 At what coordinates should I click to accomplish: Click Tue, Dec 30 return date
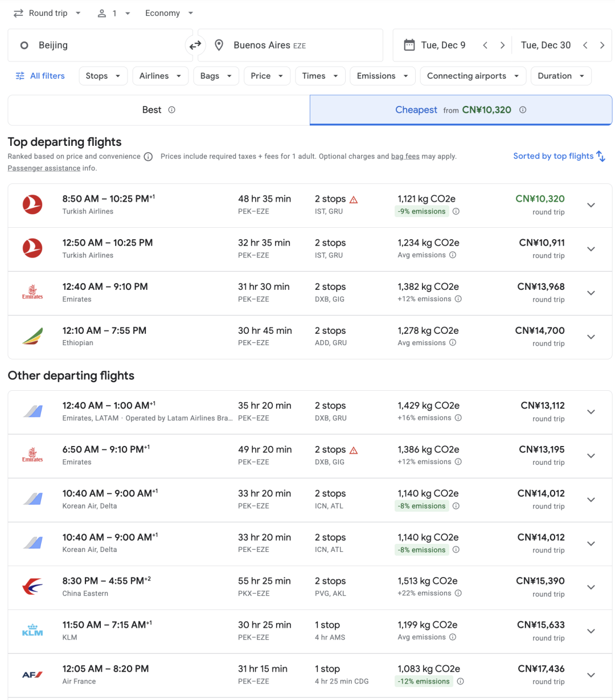tap(546, 45)
